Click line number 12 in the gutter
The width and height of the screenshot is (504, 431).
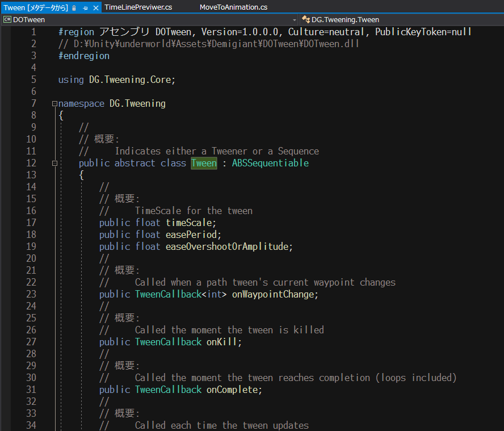(31, 163)
